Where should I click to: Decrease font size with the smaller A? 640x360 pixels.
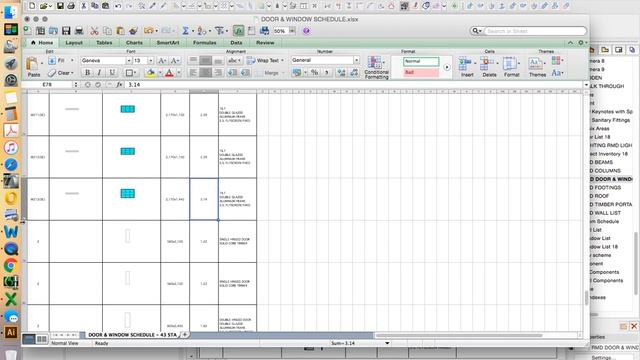pos(175,60)
